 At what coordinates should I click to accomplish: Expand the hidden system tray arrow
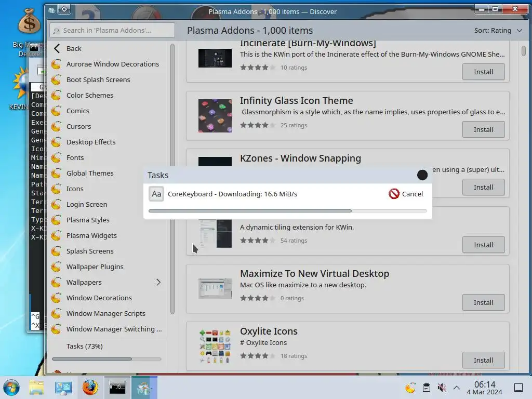pos(457,388)
